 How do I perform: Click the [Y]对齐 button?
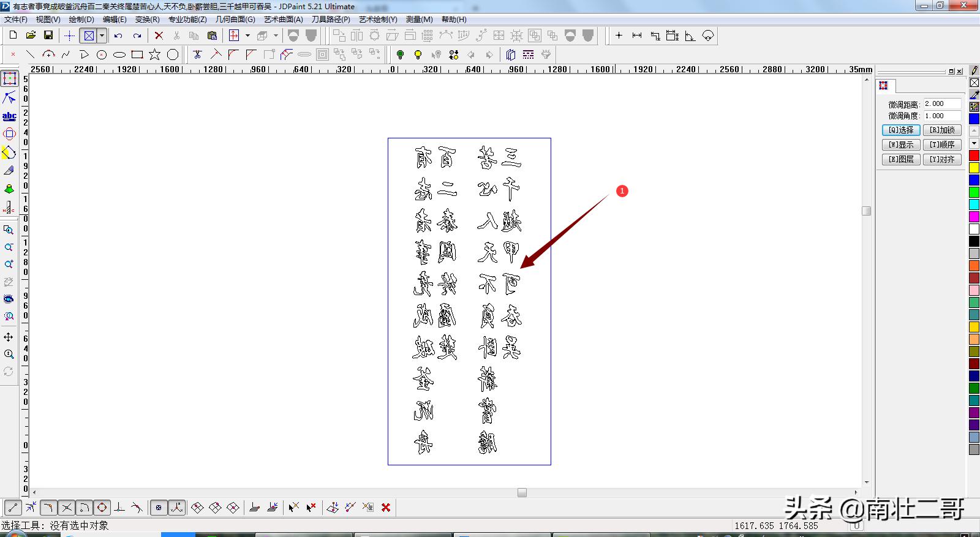tap(942, 159)
